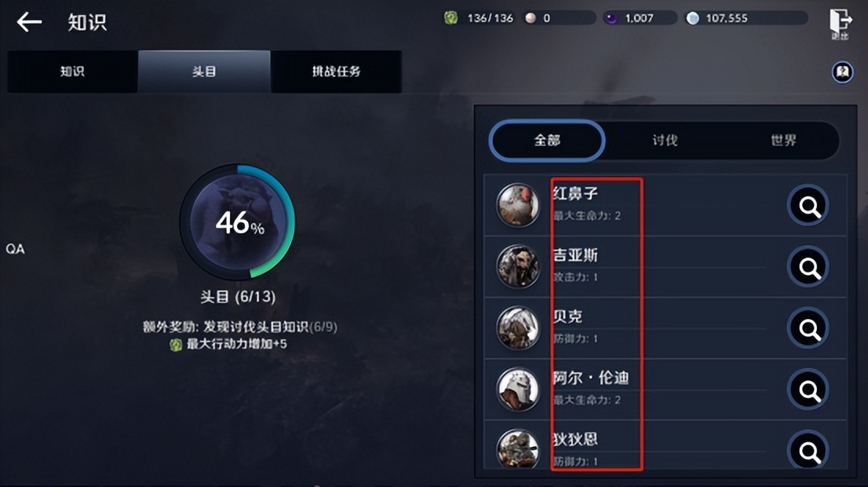Filter bosses by 讨伐
This screenshot has height=487, width=868.
click(x=665, y=140)
